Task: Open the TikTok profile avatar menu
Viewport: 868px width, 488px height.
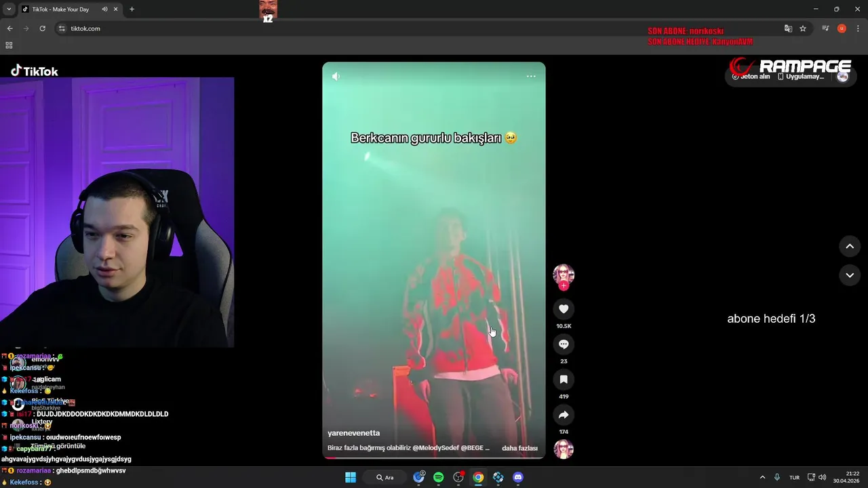Action: 842,77
